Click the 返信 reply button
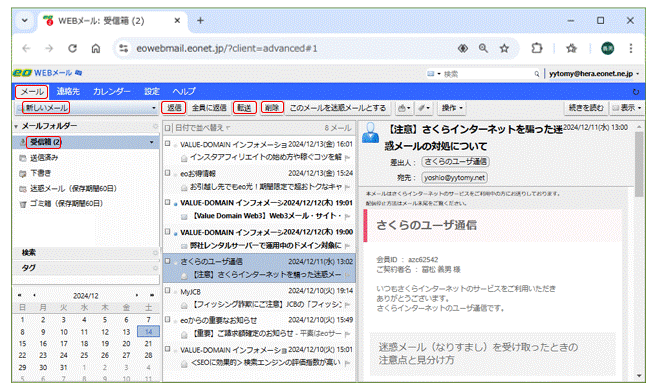Image resolution: width=656 pixels, height=389 pixels. [x=174, y=108]
